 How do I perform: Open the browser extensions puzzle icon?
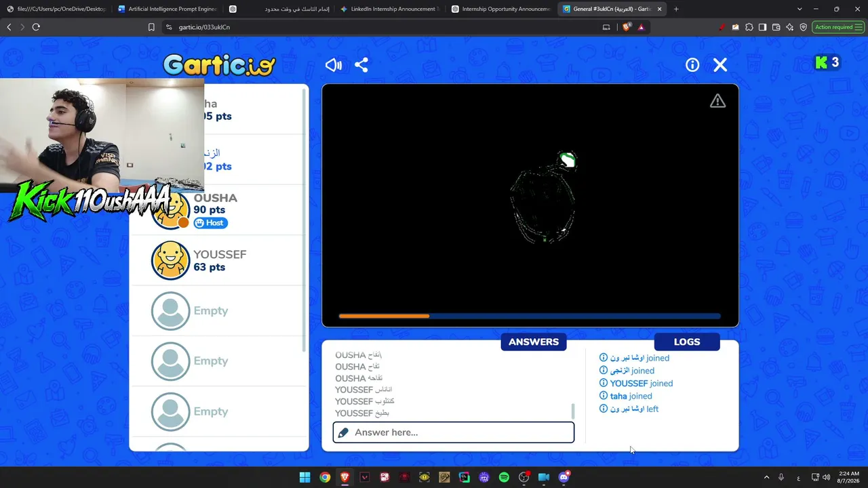(x=749, y=27)
